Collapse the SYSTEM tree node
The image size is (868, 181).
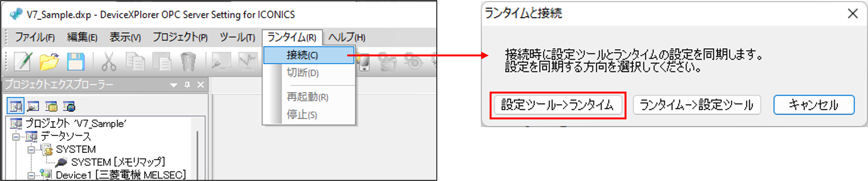click(31, 150)
